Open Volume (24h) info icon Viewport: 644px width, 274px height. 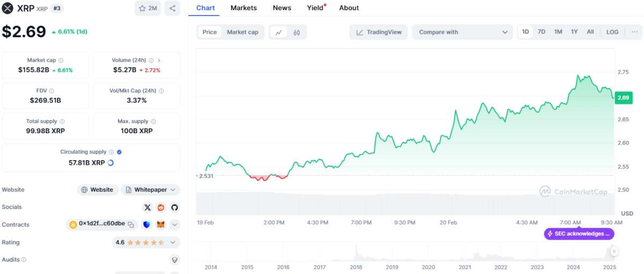151,61
